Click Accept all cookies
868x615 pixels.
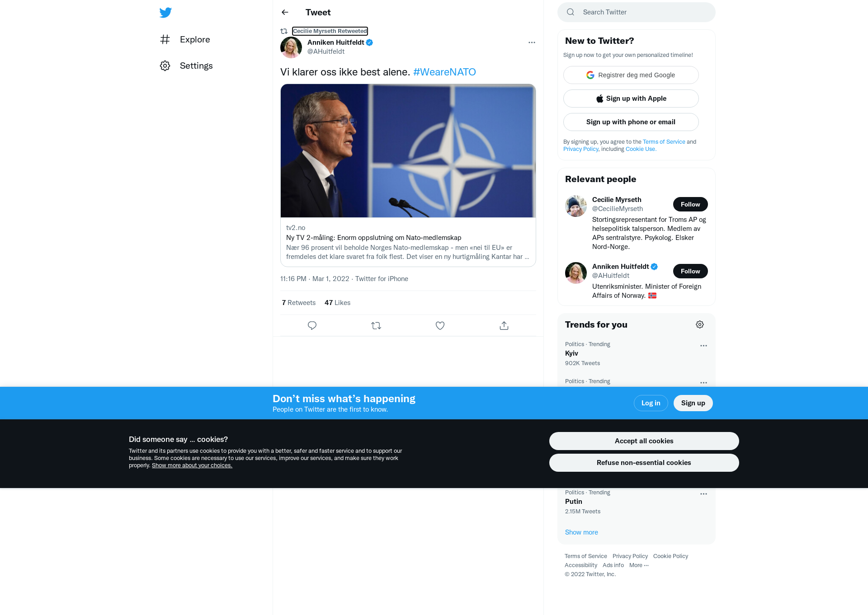(x=644, y=441)
